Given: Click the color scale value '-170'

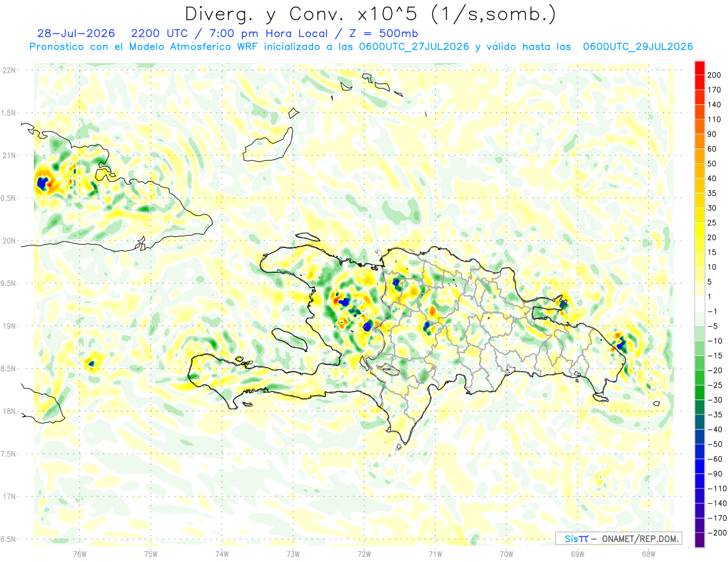Looking at the screenshot, I should (x=718, y=518).
